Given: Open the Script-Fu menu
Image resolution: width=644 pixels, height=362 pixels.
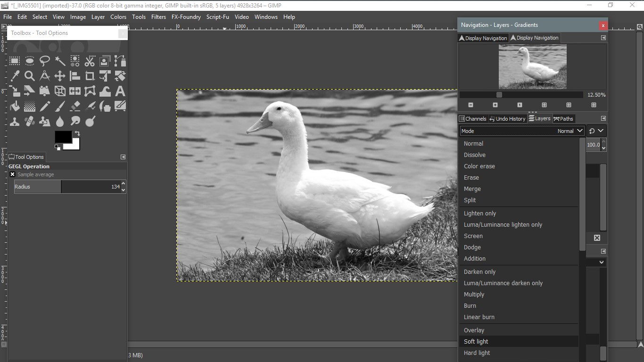Looking at the screenshot, I should pyautogui.click(x=218, y=16).
